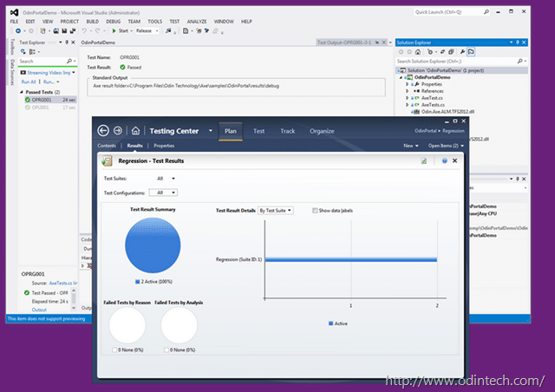Click the Collapse All icon in Solution Explorer
This screenshot has width=555, height=392.
(451, 52)
